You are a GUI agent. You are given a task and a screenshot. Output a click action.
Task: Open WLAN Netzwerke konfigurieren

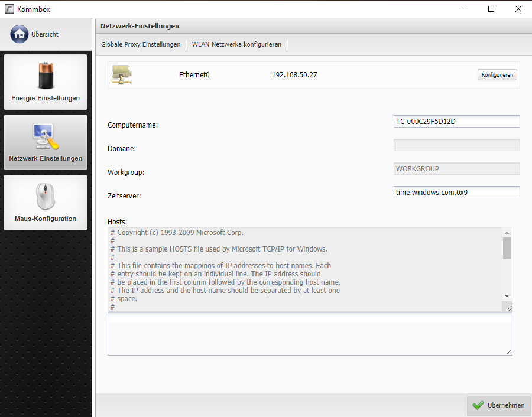click(236, 44)
